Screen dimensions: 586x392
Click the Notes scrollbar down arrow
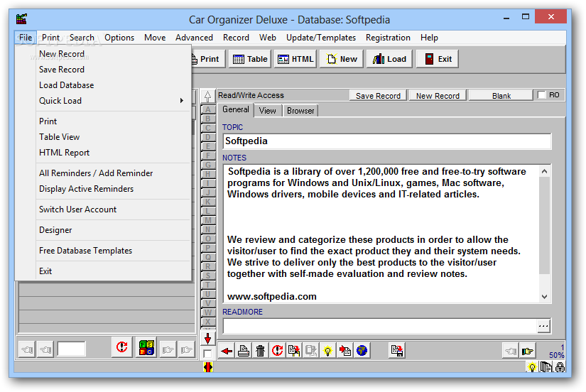tap(545, 297)
